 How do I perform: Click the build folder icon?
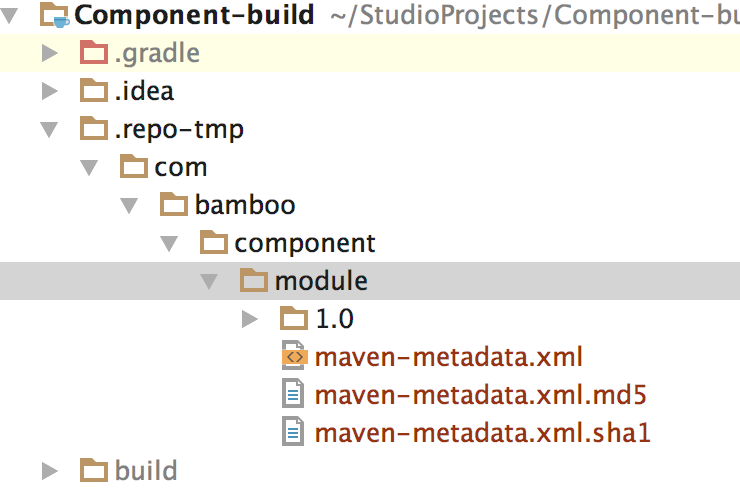(x=93, y=470)
